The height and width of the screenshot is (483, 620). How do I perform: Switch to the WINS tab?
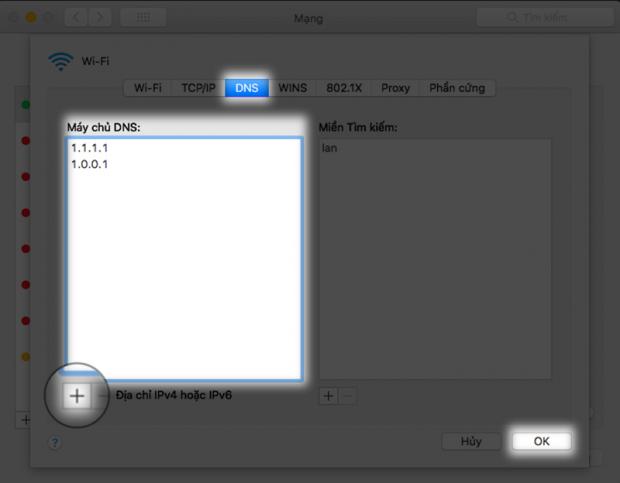tap(293, 88)
